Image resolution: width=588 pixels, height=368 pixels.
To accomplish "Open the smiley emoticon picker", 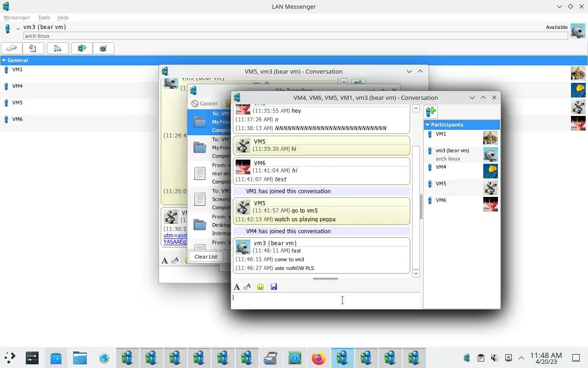I will pyautogui.click(x=260, y=287).
